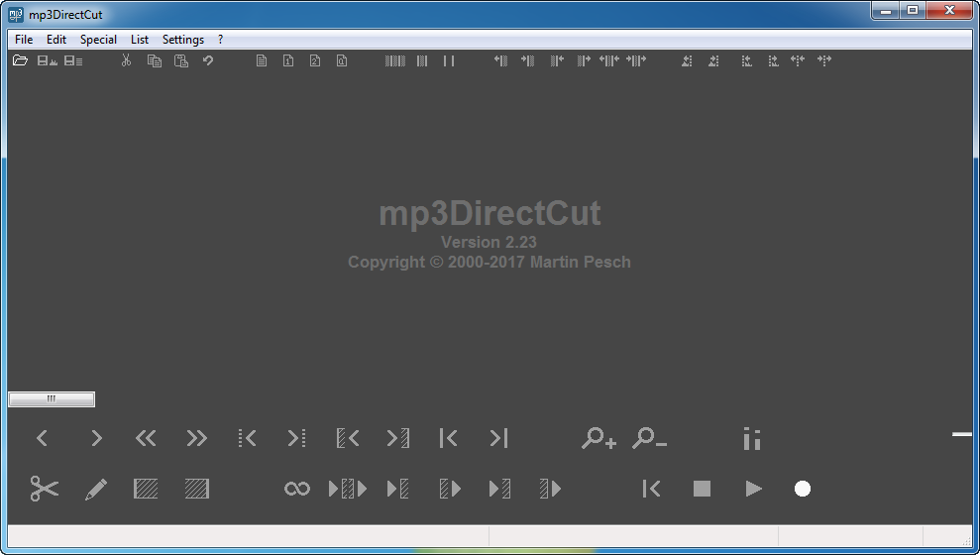Go to previous cue with dotted-bar left arrow

click(x=248, y=438)
